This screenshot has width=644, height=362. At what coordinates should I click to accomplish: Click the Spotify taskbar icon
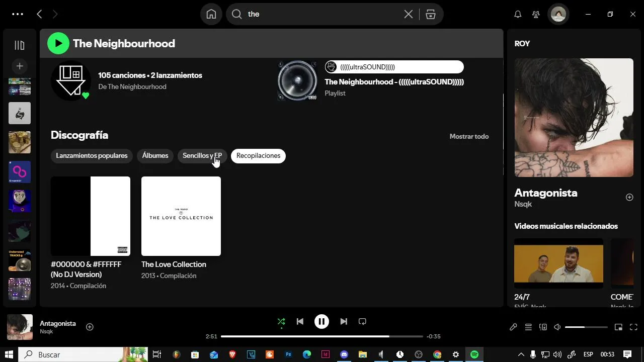(x=474, y=354)
